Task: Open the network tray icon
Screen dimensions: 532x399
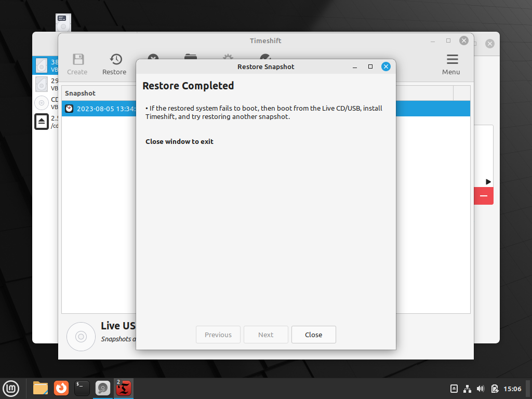Action: click(467, 389)
